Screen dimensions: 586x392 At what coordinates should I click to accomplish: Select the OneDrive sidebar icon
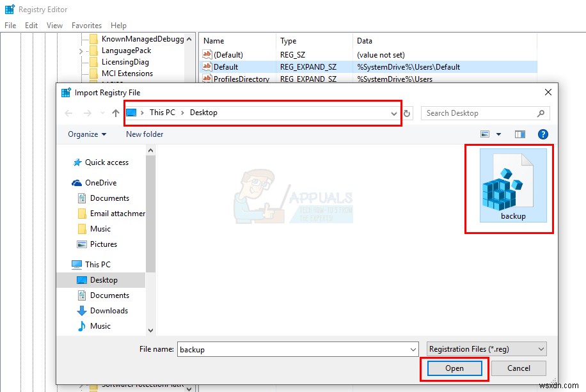point(77,182)
